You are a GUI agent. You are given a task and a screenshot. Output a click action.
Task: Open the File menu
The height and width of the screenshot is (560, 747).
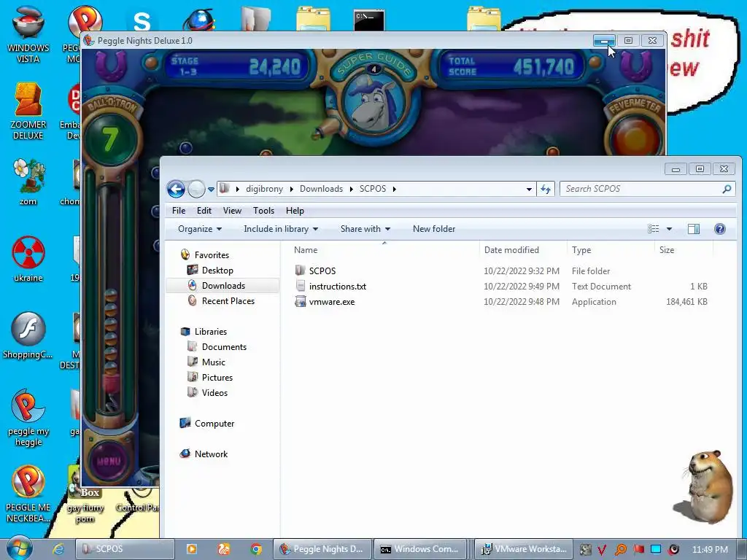tap(179, 211)
